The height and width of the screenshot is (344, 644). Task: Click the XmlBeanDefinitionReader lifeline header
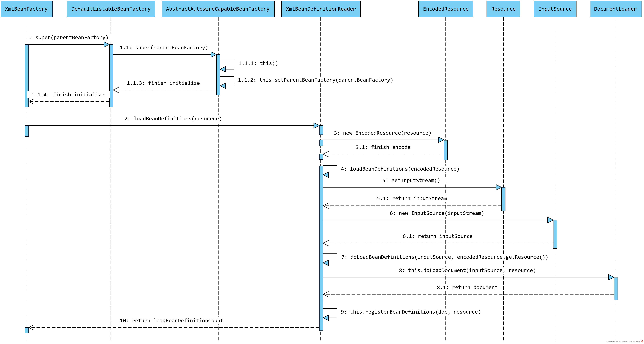[320, 9]
